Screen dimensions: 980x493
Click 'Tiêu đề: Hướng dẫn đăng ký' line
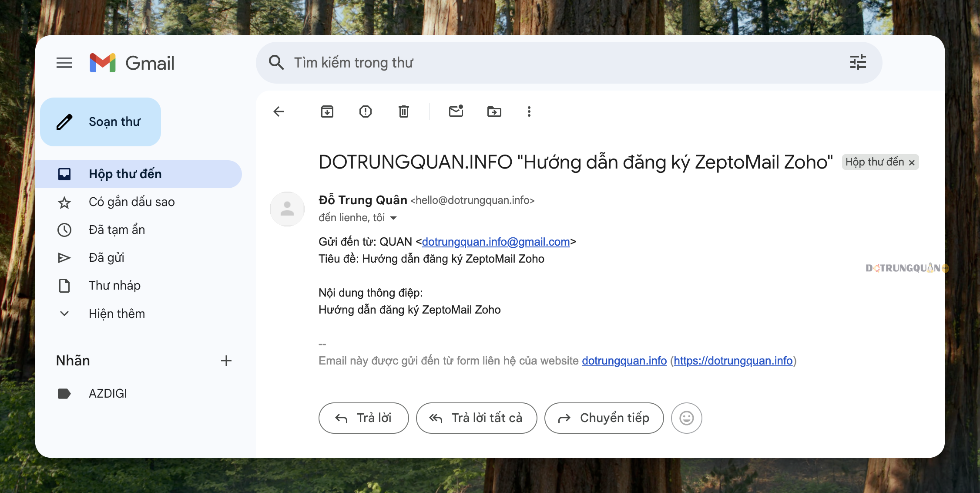[x=431, y=259]
